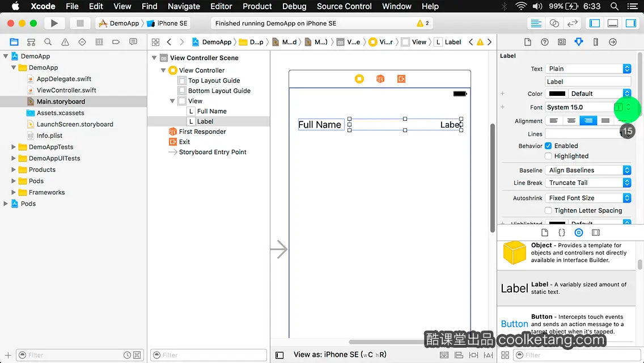Toggle the Utilities panel

pos(631,23)
